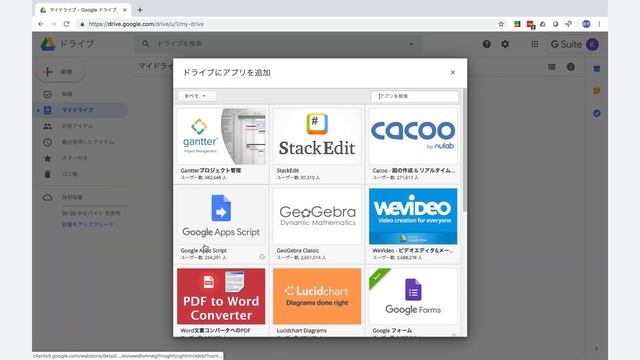Open the Keep side panel icon
640x360 pixels.
pyautogui.click(x=597, y=91)
